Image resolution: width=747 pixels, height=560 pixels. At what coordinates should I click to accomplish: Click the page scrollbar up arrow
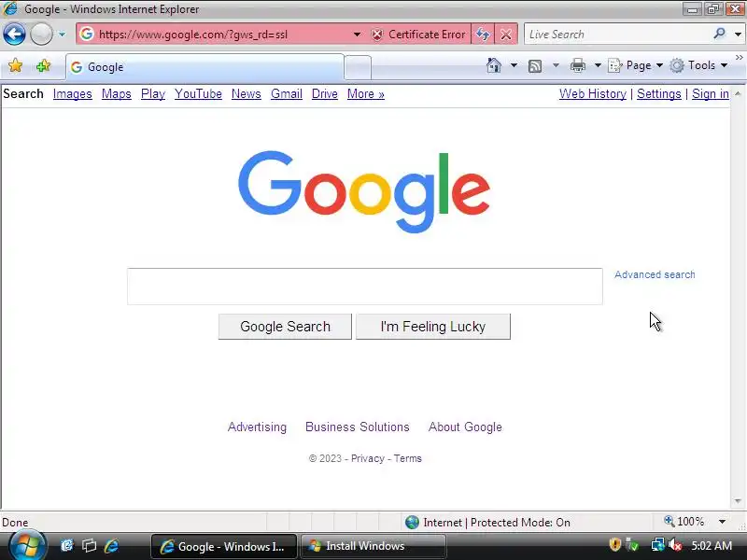pyautogui.click(x=738, y=93)
